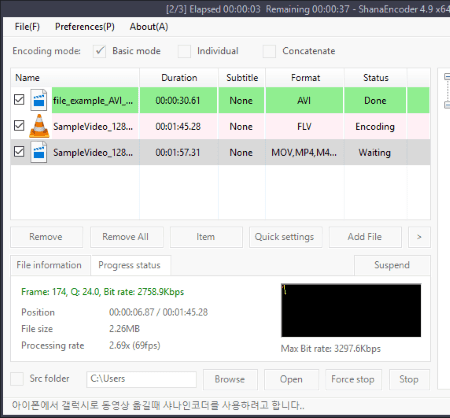Open the output folder with Open button
Viewport: 450px width, 418px height.
click(291, 379)
